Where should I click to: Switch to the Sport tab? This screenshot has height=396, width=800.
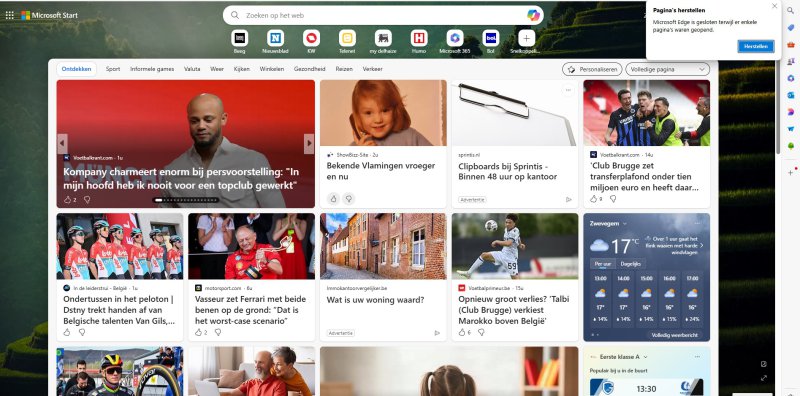113,69
